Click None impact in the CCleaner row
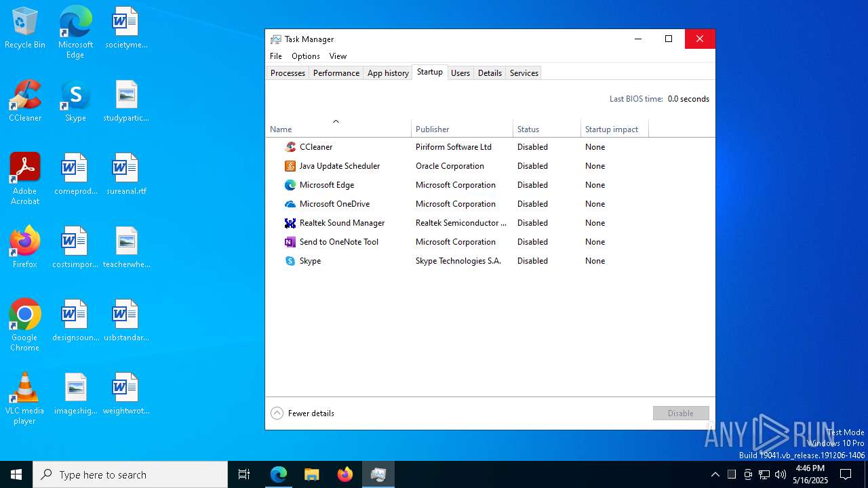868x488 pixels. tap(595, 147)
